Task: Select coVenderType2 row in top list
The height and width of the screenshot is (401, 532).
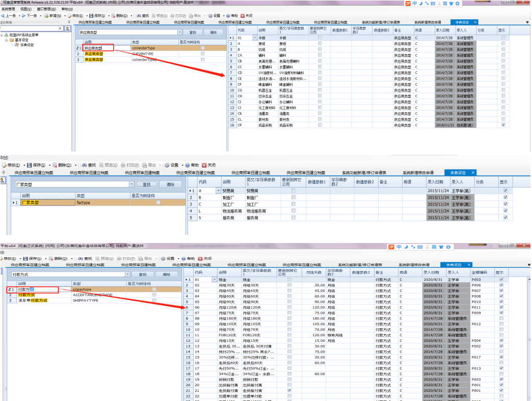Action: 151,60
